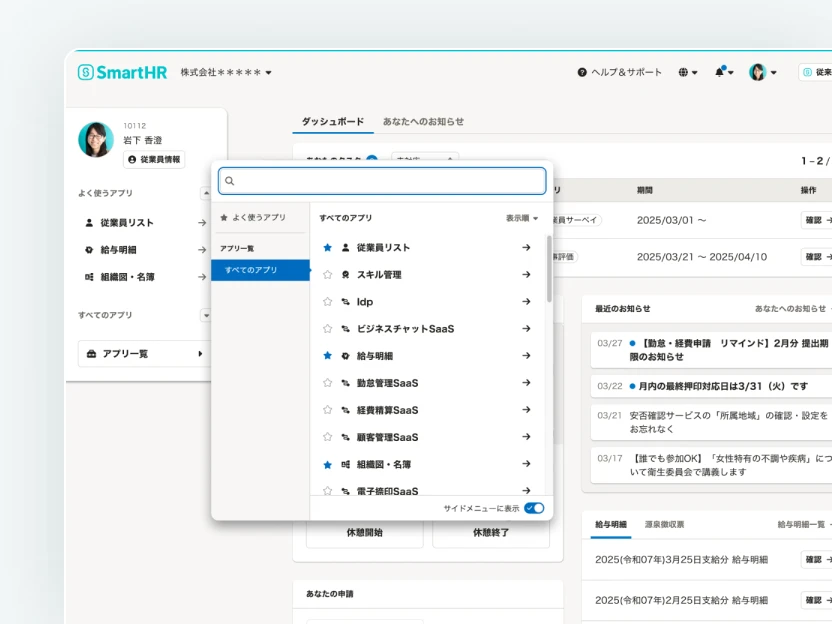Click the 給与明細一覧 link
832x624 pixels.
[x=802, y=523]
